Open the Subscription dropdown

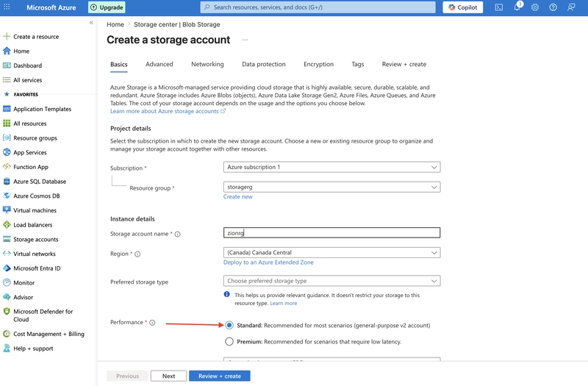(x=332, y=167)
